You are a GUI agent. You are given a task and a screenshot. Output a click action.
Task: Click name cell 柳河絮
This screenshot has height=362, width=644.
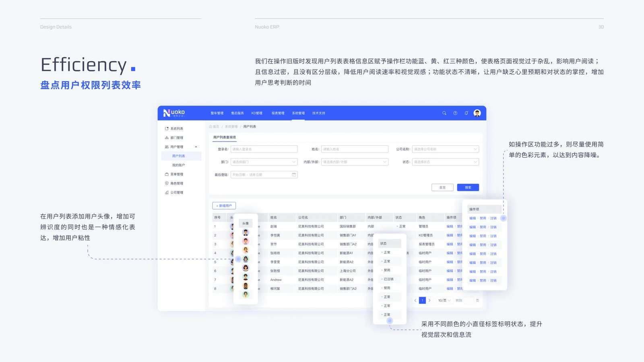pos(275,289)
